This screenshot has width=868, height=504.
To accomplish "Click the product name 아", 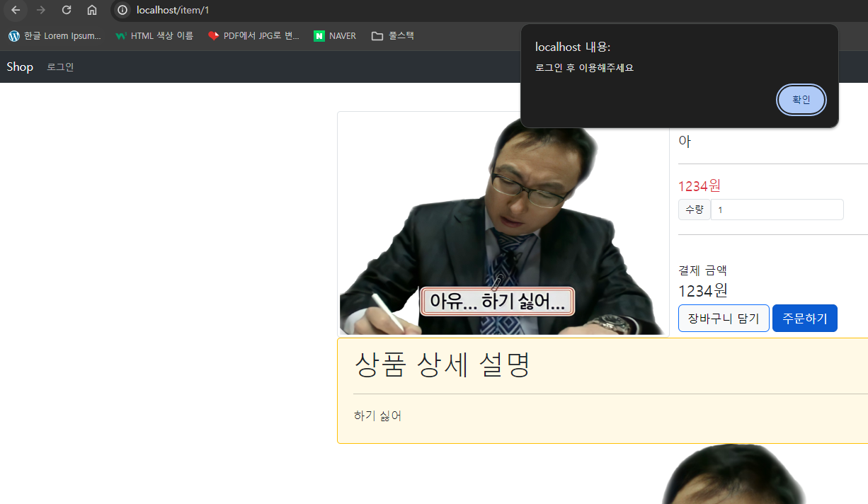I will pyautogui.click(x=685, y=141).
